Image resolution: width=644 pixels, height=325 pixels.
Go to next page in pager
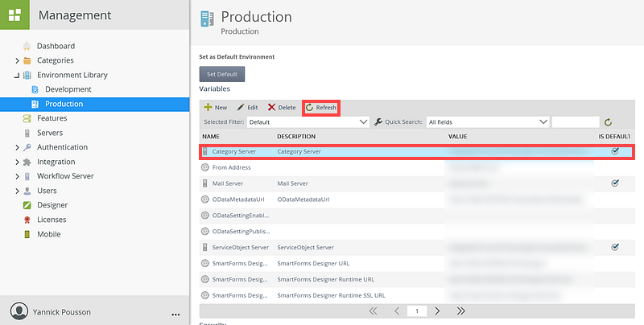(437, 311)
